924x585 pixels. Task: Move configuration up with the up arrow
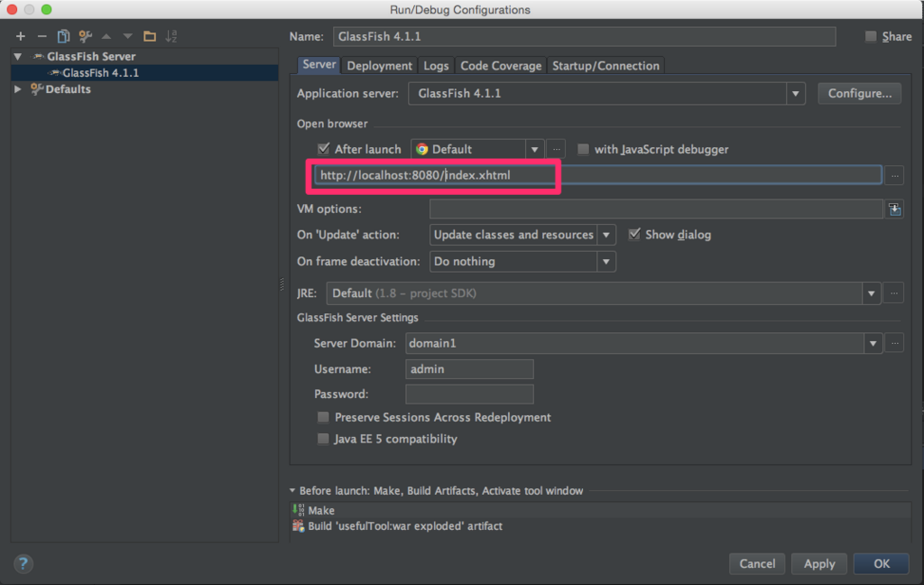[106, 36]
